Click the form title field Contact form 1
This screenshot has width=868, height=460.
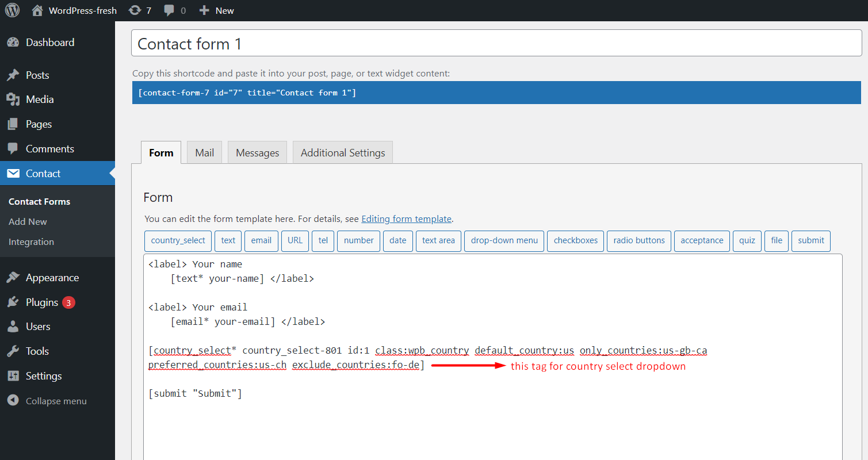pyautogui.click(x=496, y=44)
